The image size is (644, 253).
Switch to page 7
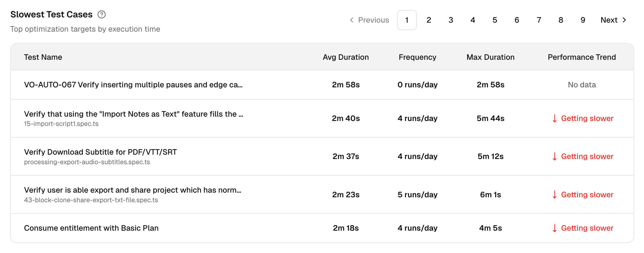539,20
